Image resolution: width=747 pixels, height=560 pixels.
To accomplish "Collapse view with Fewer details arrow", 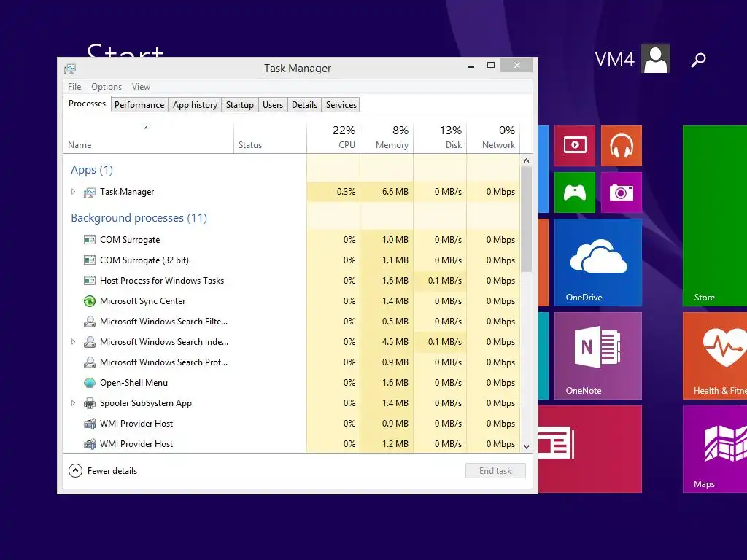I will click(x=75, y=471).
